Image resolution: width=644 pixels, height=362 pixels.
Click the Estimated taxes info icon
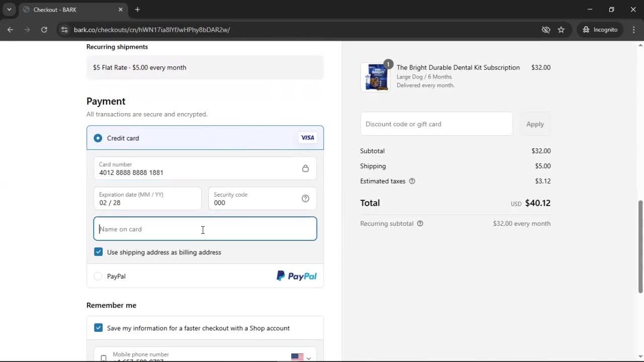412,181
